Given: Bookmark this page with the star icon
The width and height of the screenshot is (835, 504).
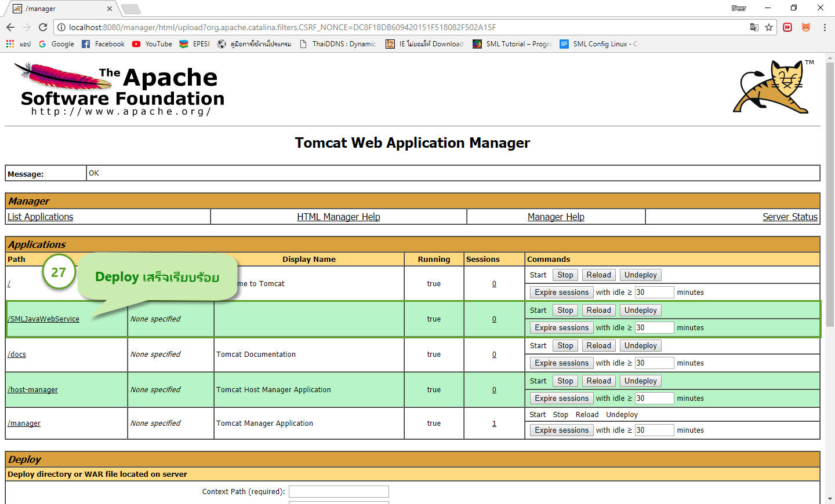Looking at the screenshot, I should point(769,27).
